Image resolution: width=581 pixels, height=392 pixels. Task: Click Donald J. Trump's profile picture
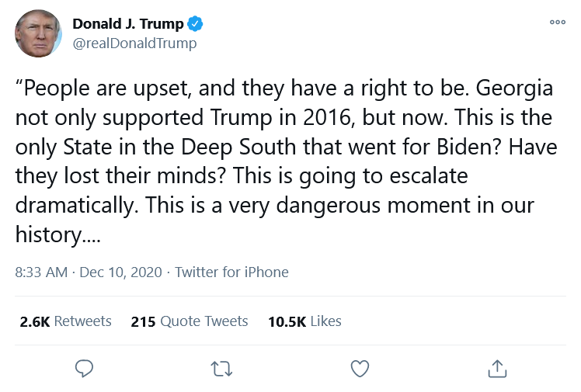click(38, 33)
